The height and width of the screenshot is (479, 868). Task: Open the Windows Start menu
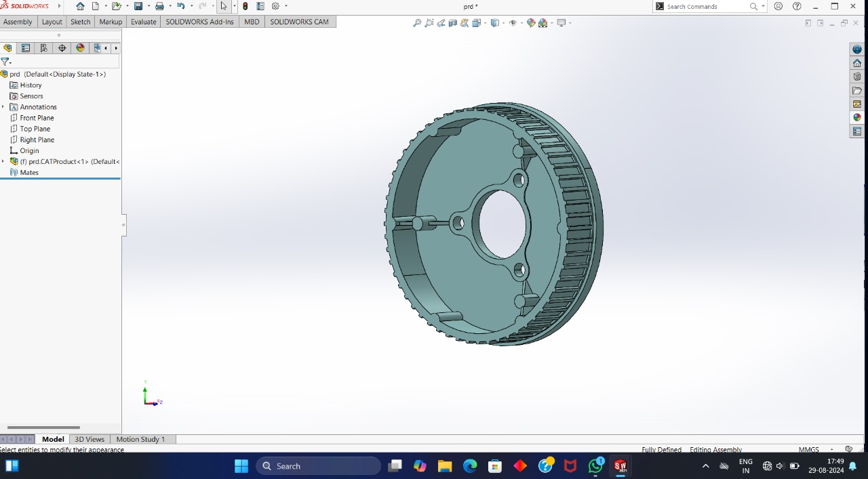pyautogui.click(x=241, y=466)
